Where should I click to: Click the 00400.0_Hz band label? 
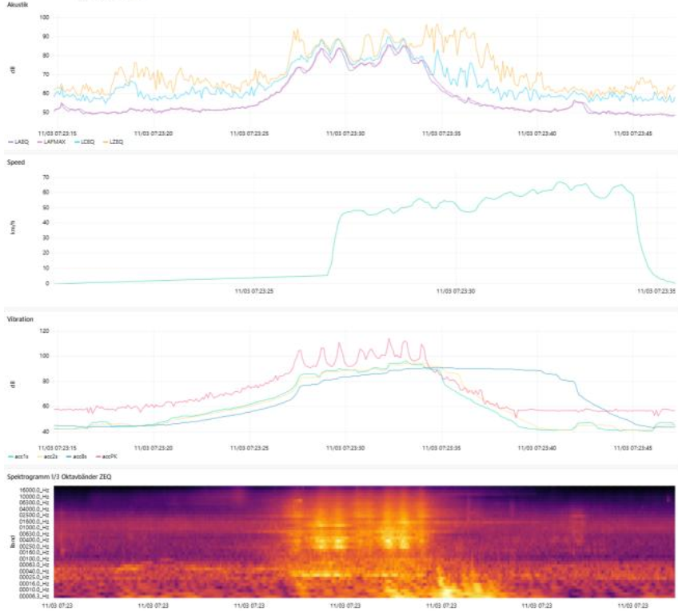(x=34, y=540)
